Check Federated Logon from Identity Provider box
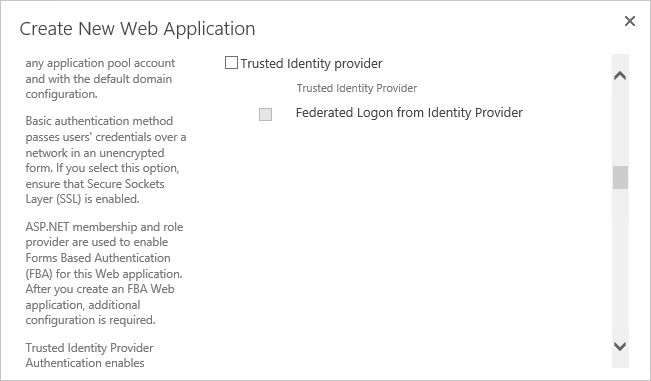The height and width of the screenshot is (381, 651). tap(265, 114)
